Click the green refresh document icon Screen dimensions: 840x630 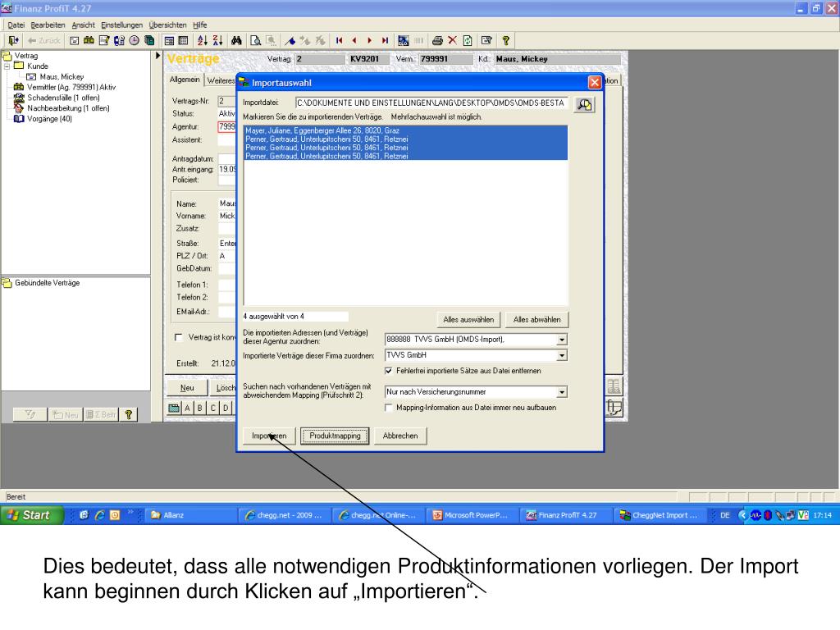[468, 41]
